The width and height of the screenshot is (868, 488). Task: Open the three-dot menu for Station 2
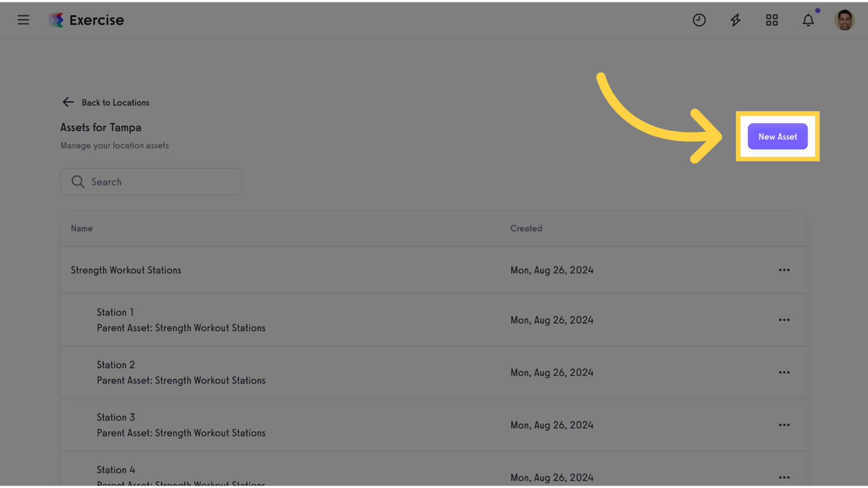pos(784,372)
